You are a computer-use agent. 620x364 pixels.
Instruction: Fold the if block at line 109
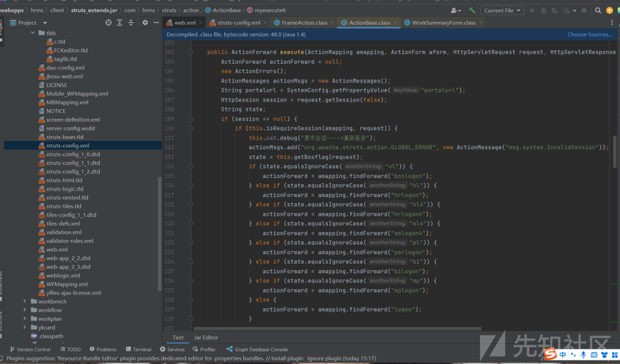click(x=191, y=119)
